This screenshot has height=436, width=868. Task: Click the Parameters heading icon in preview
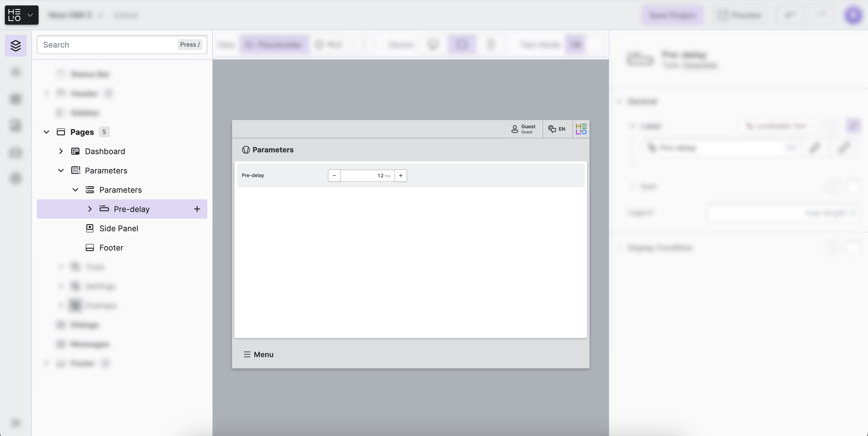click(246, 150)
